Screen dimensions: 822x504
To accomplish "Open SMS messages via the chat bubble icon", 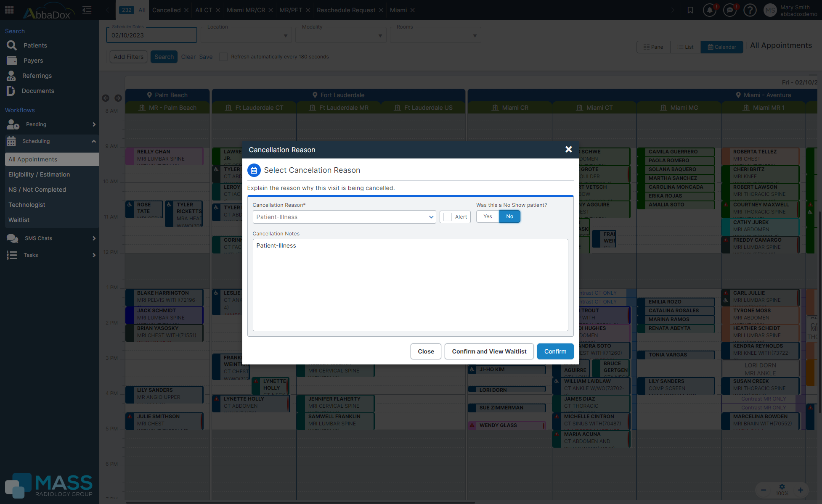I will point(730,10).
